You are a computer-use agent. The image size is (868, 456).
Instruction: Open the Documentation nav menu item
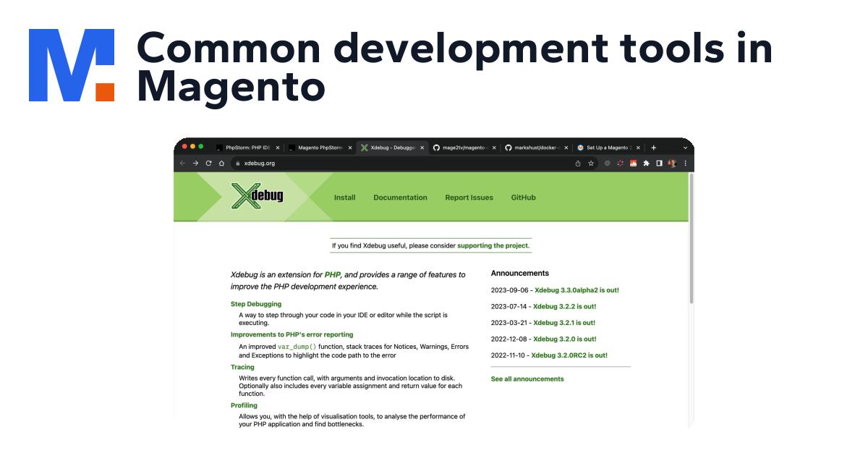pos(400,198)
